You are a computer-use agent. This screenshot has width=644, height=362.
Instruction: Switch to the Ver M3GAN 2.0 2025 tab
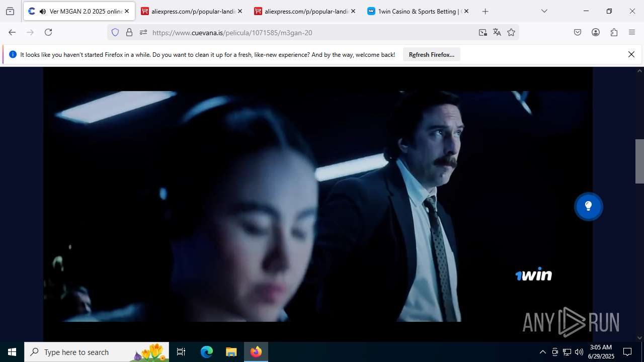pos(79,11)
